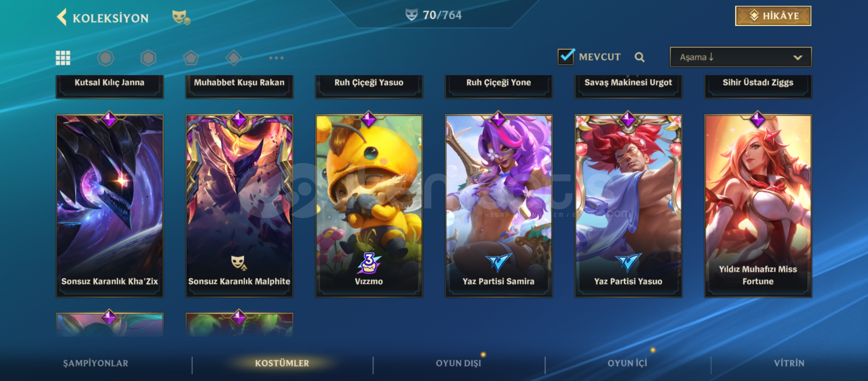Filter by the hexagon rarity icon

coord(148,58)
